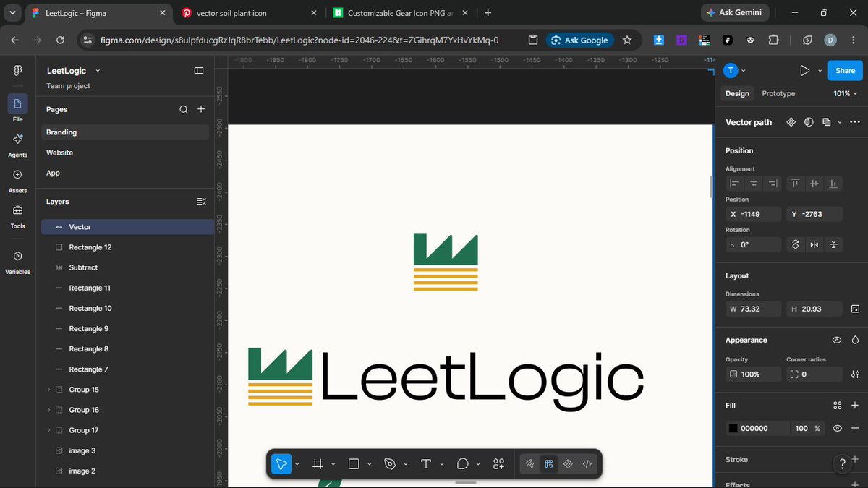Open Vector path more options ellipsis

tap(854, 122)
